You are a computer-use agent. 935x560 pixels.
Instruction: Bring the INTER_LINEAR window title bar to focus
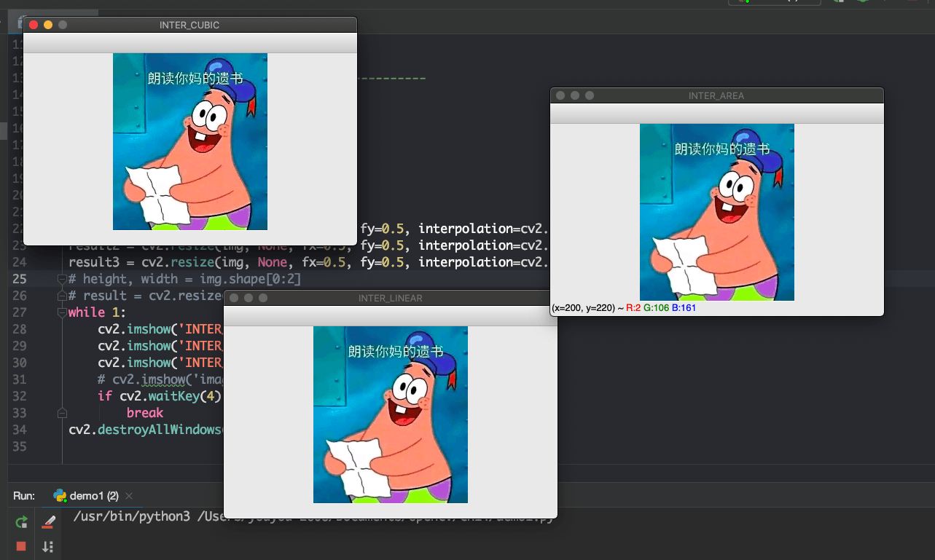click(x=391, y=298)
